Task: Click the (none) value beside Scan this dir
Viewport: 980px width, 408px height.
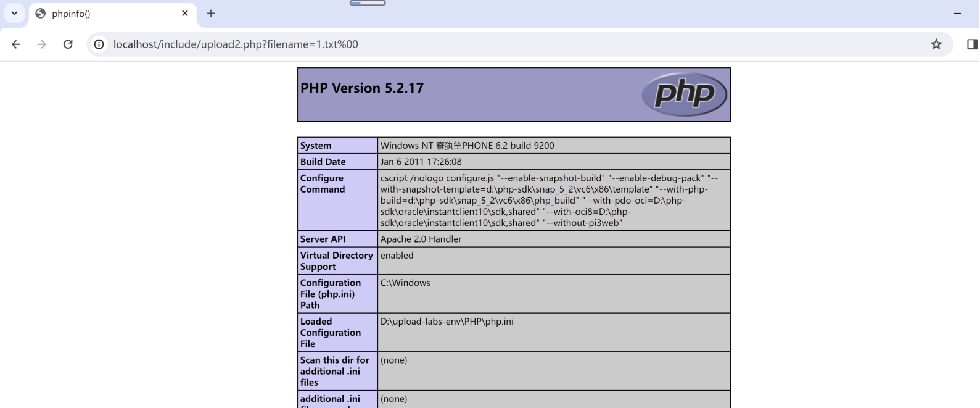Action: click(x=393, y=360)
